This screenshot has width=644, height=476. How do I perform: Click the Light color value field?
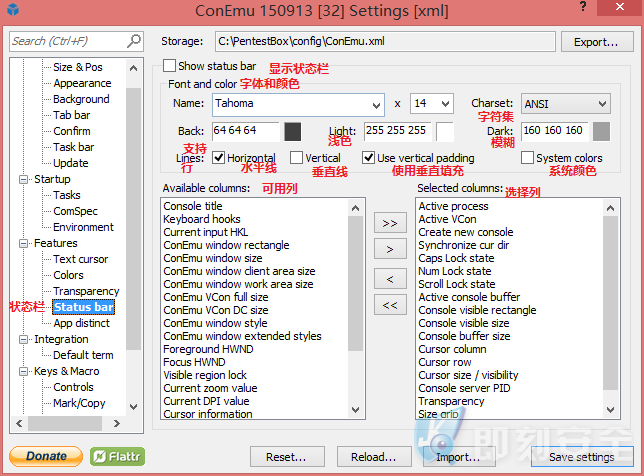398,131
